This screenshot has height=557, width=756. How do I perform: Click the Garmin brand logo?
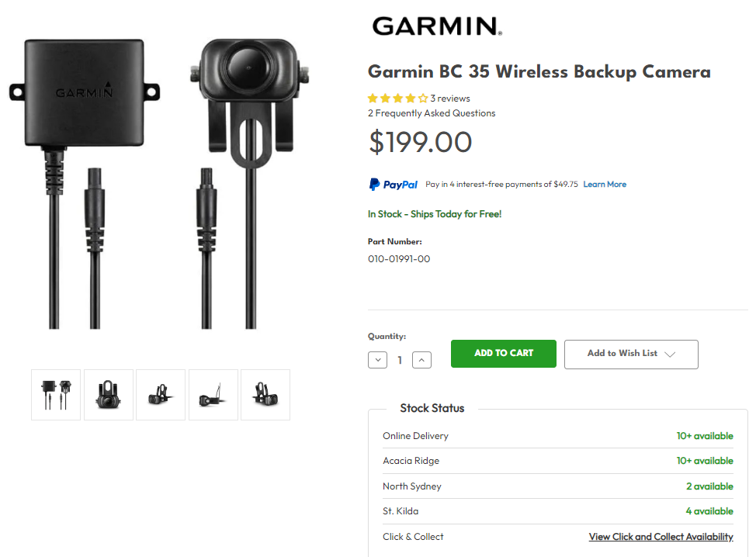click(x=437, y=26)
